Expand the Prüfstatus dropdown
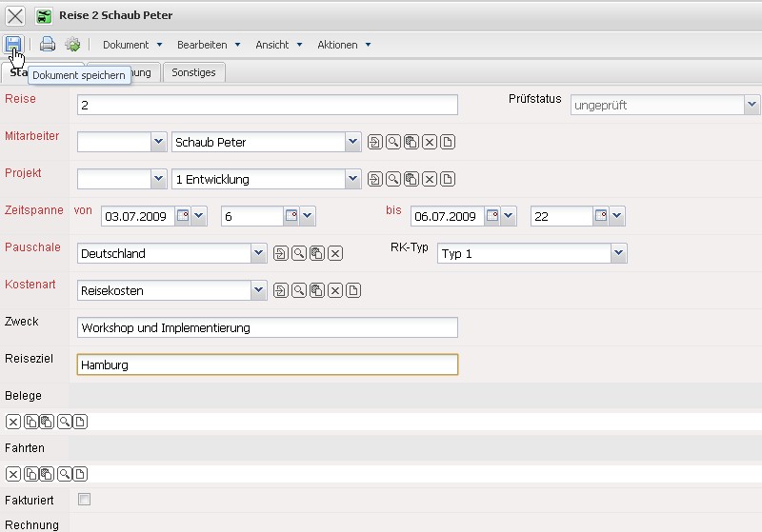Image resolution: width=762 pixels, height=532 pixels. click(x=752, y=106)
